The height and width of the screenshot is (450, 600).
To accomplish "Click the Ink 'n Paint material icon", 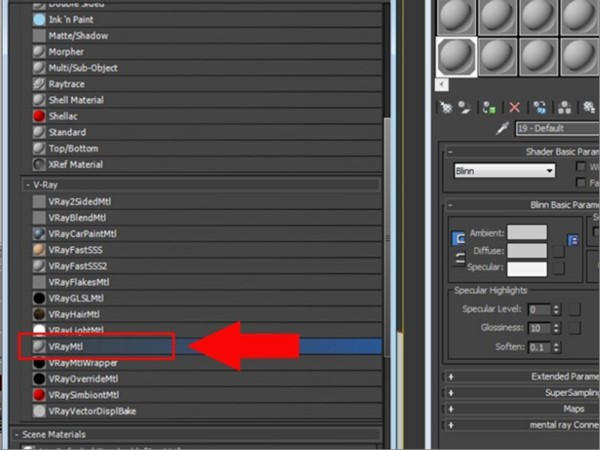I will tap(39, 20).
